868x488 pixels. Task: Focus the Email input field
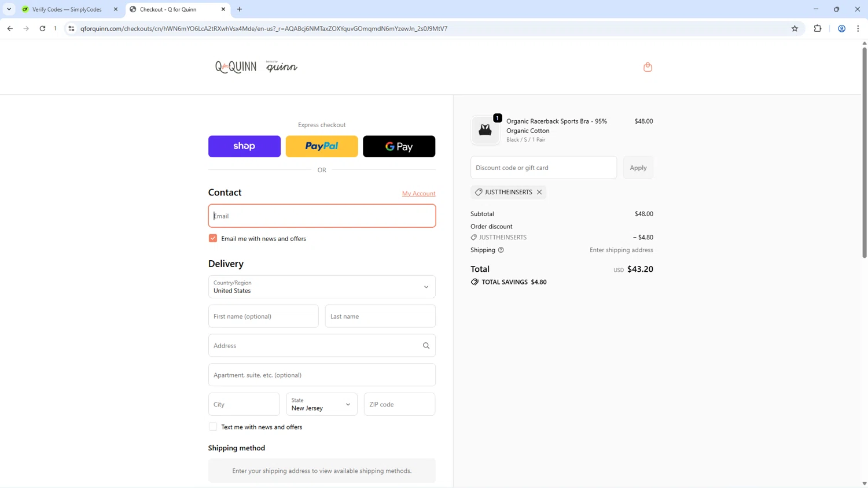322,216
